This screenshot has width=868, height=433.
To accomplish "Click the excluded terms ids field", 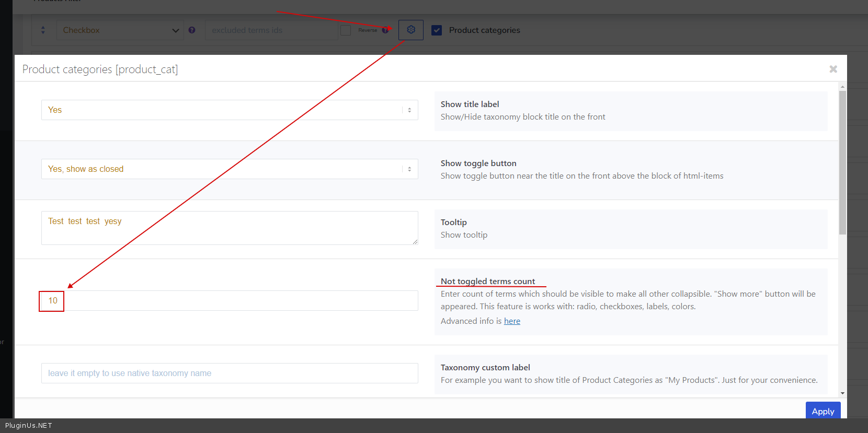I will (x=271, y=30).
